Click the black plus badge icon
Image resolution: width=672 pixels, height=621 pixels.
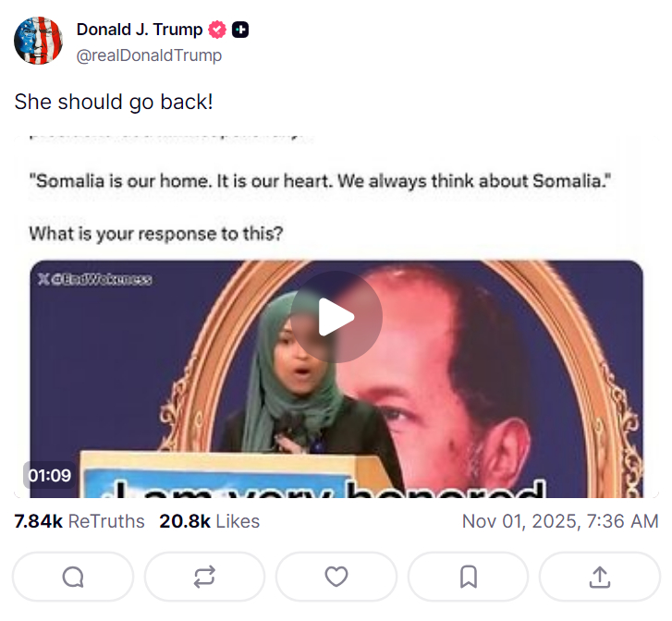coord(240,30)
